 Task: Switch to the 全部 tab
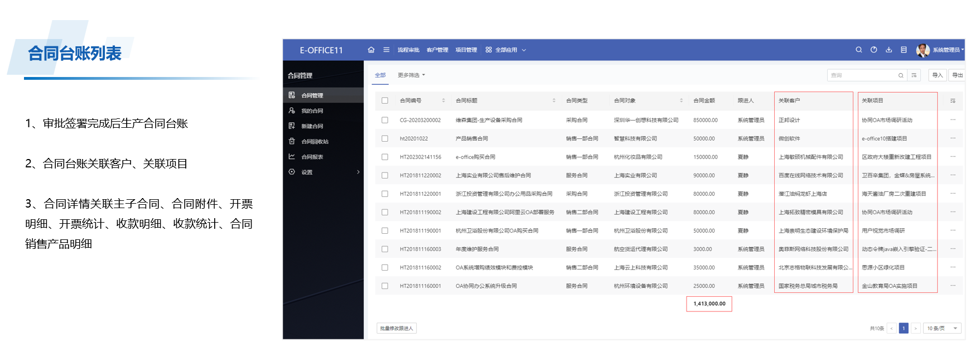(x=380, y=75)
